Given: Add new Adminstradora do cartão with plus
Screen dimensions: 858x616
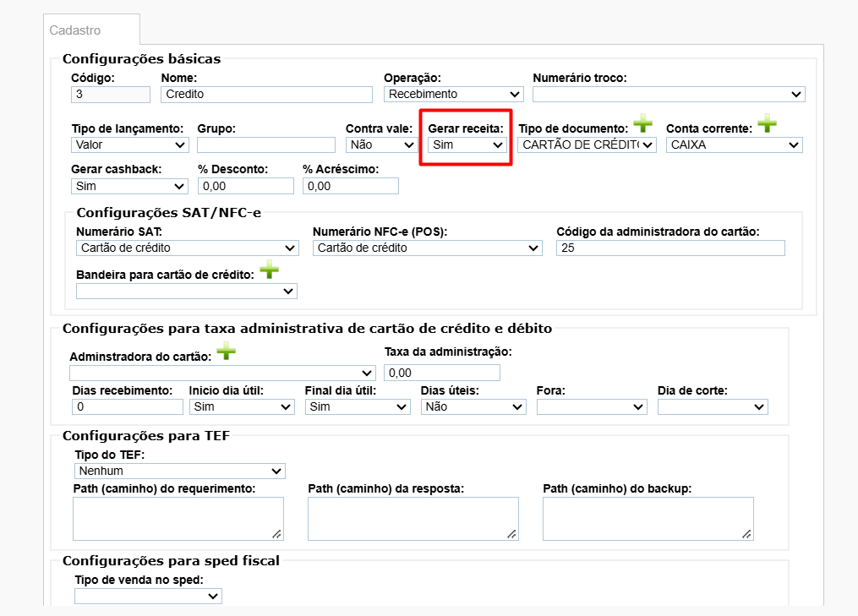Looking at the screenshot, I should click(226, 352).
